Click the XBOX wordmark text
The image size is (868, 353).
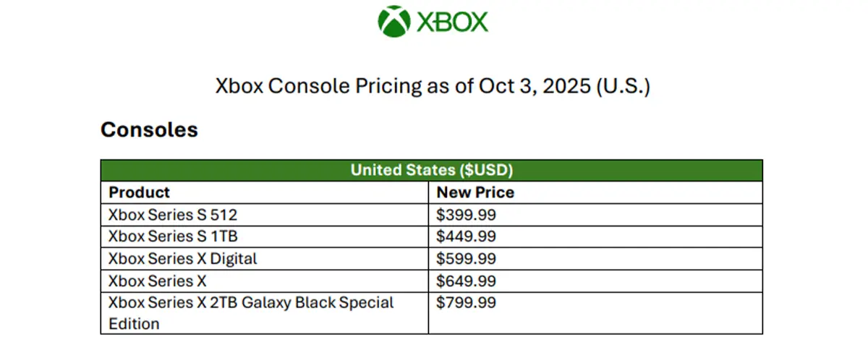[452, 22]
